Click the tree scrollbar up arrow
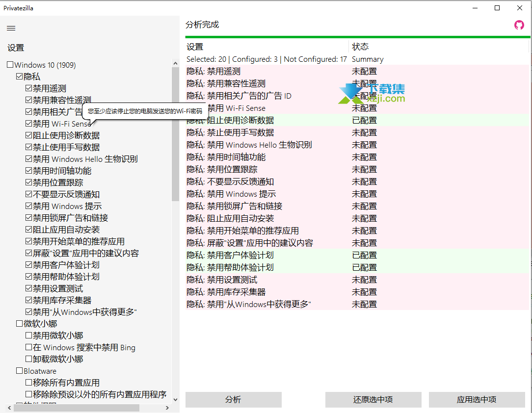This screenshot has width=532, height=413. (175, 63)
